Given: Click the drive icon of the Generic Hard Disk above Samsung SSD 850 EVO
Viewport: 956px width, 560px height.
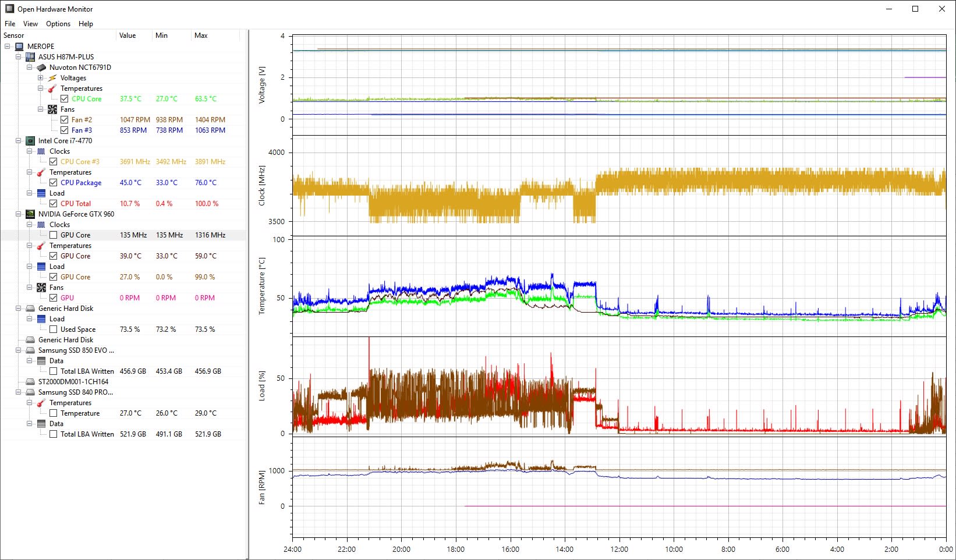Looking at the screenshot, I should click(30, 340).
